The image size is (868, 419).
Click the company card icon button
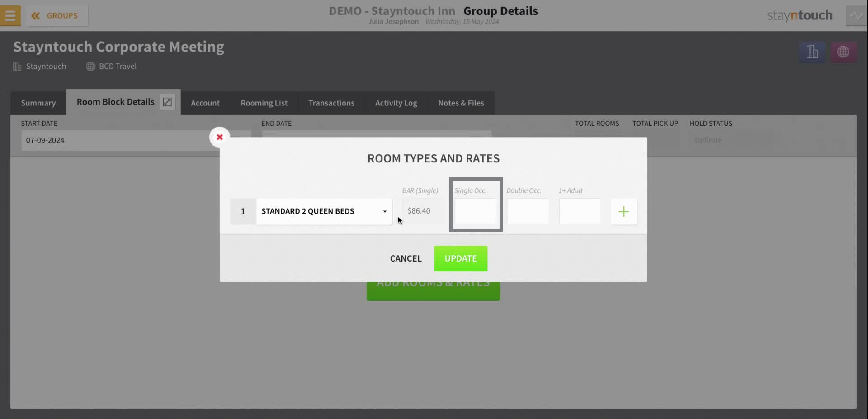[x=812, y=52]
